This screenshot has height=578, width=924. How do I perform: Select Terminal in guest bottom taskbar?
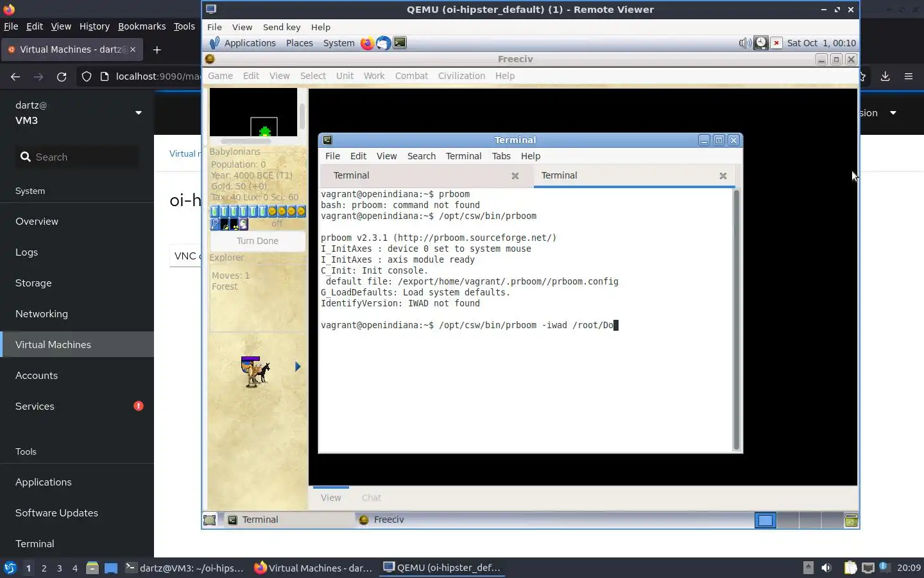288,520
